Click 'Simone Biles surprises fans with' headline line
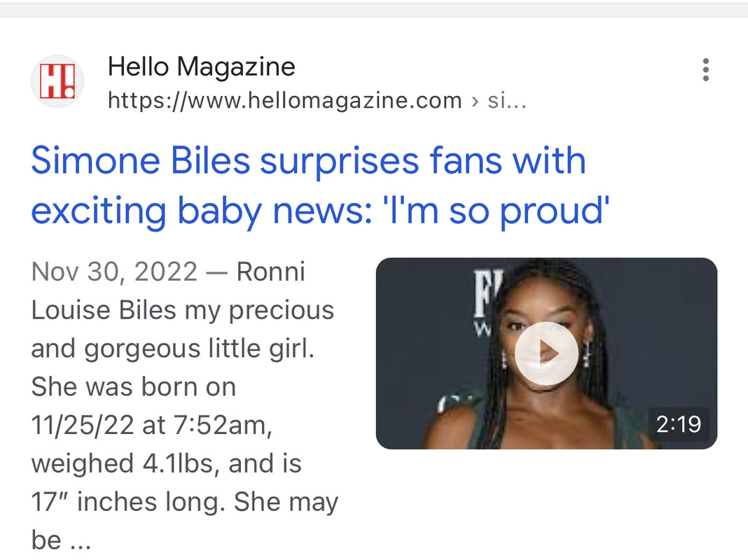Image resolution: width=748 pixels, height=560 pixels. (x=308, y=160)
